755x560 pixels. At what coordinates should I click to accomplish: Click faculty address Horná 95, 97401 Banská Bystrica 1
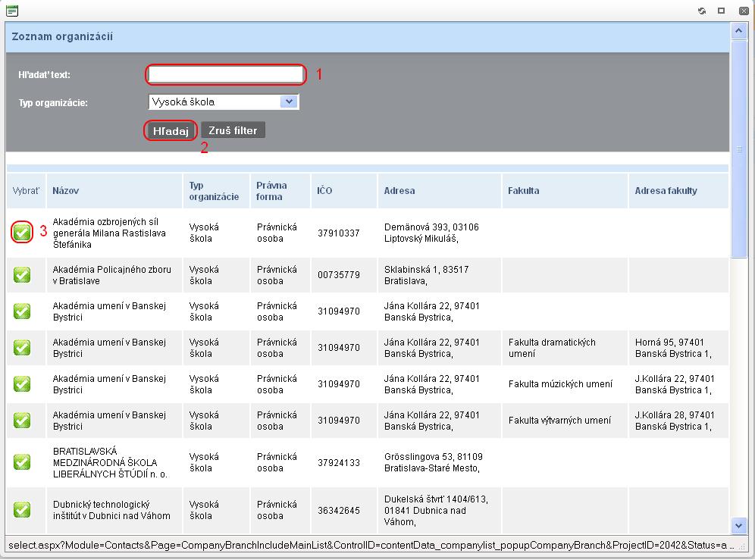tap(673, 348)
